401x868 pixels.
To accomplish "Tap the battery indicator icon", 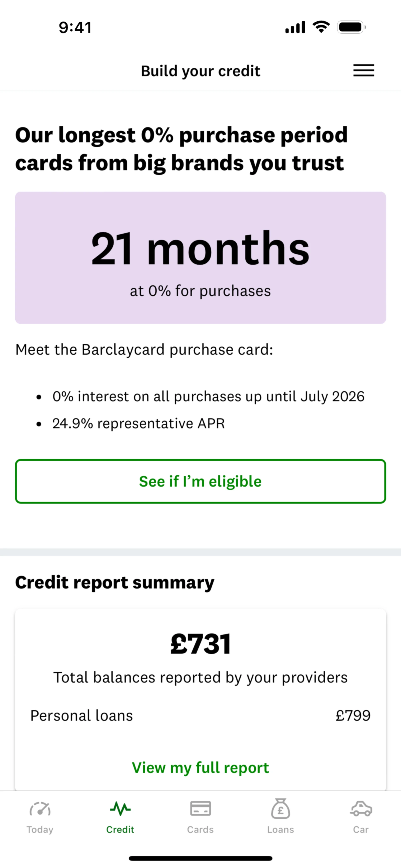I will [352, 27].
